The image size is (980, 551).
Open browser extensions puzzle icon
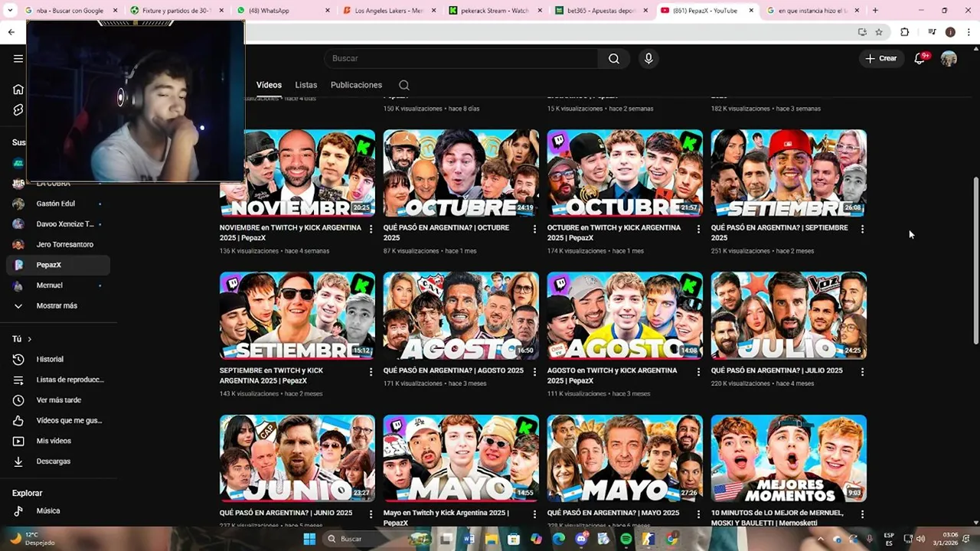(x=904, y=32)
